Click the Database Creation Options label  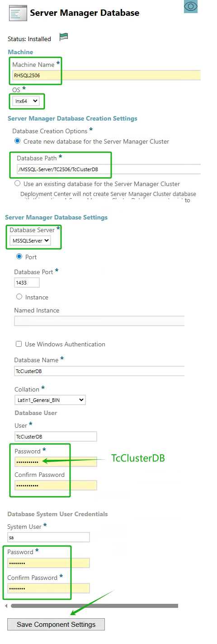pyautogui.click(x=50, y=131)
